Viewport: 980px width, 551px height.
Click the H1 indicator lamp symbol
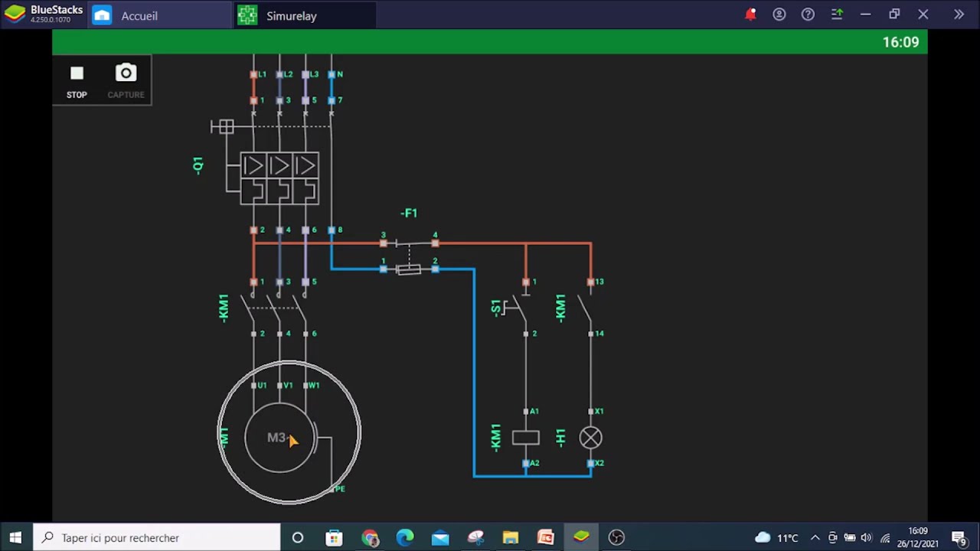coord(590,438)
